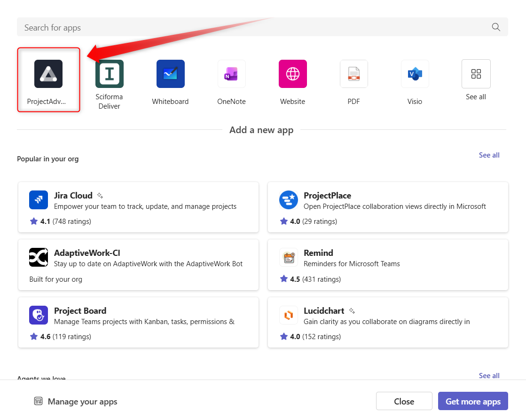Click the Remind calendar icon
Screen dimensions: 526x420
click(x=289, y=257)
